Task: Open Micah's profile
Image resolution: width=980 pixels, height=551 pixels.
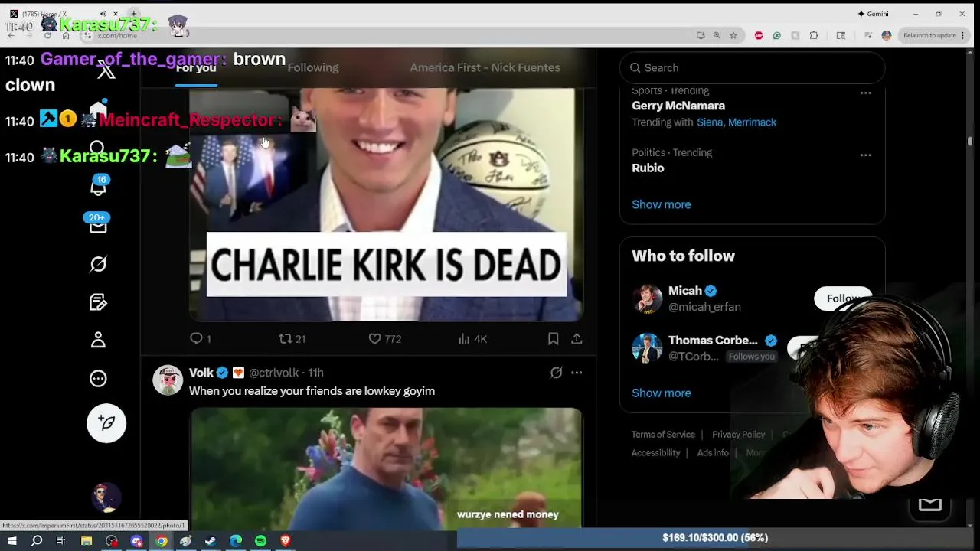Action: pyautogui.click(x=685, y=291)
